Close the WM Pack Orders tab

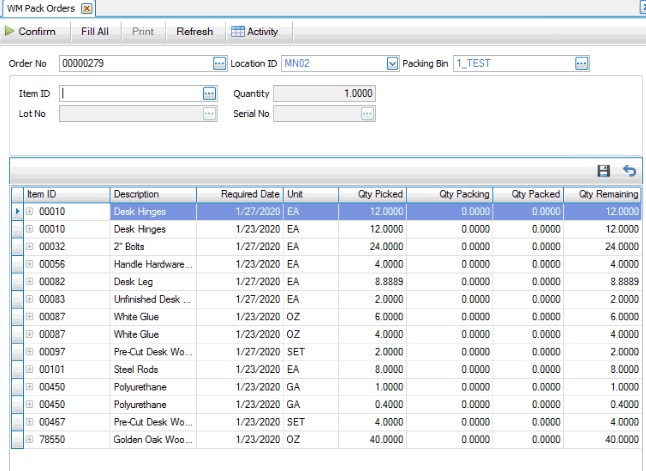tap(86, 8)
